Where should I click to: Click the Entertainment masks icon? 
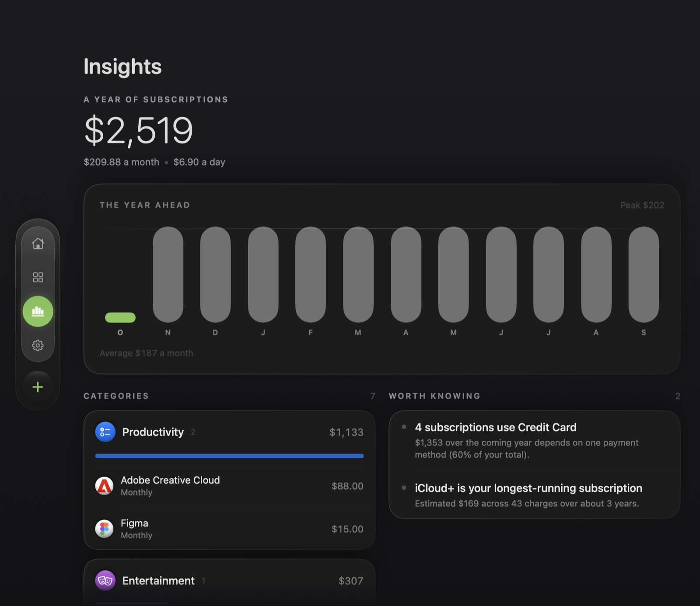(105, 581)
